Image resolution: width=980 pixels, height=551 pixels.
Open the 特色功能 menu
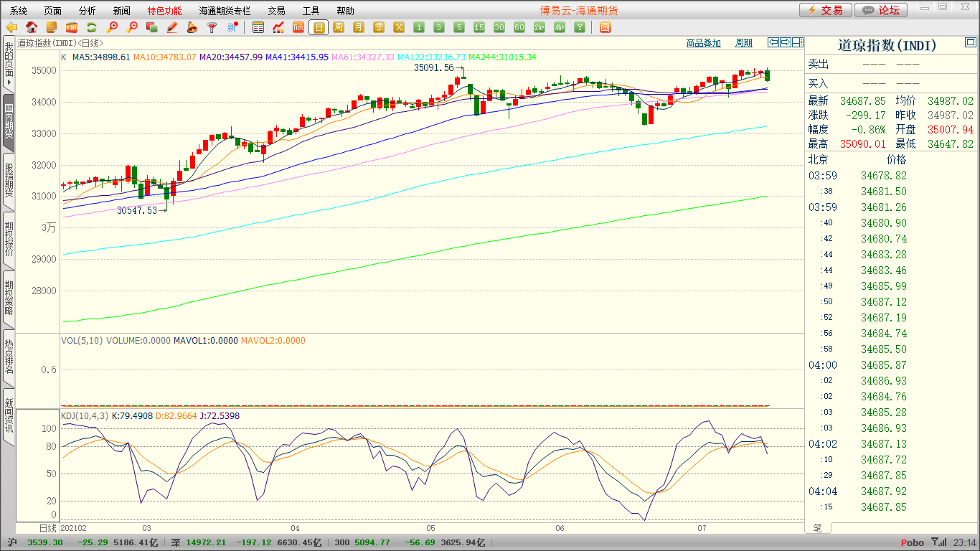165,11
